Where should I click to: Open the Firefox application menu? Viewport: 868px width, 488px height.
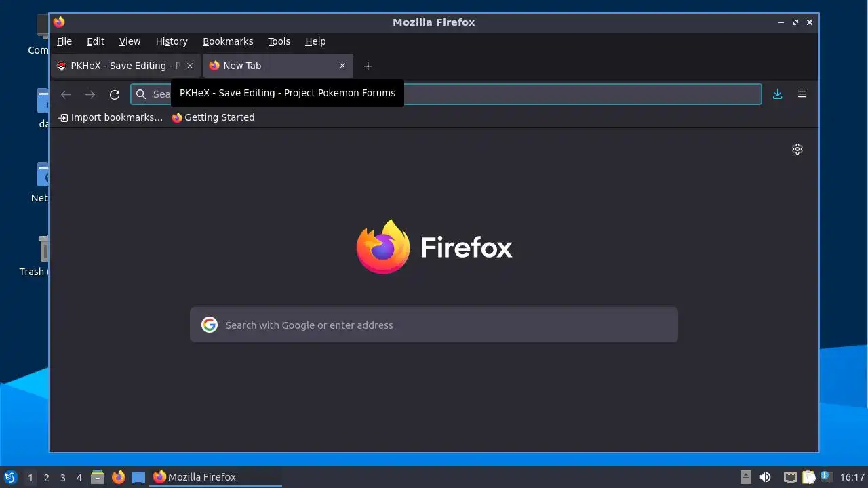[x=802, y=94]
